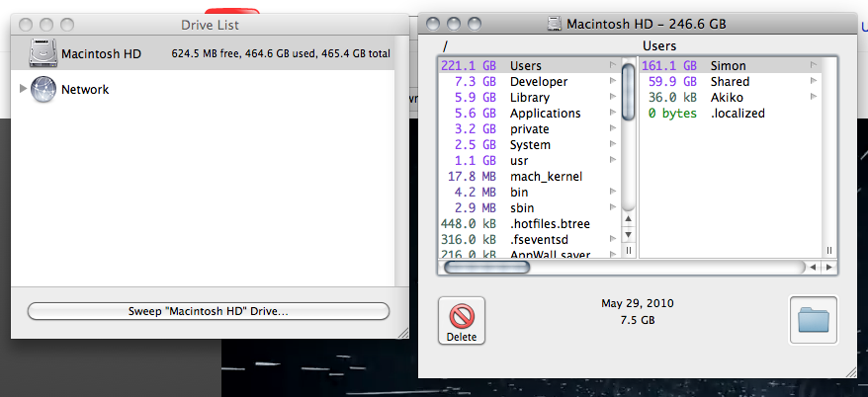Expand arrow next to Applications folder
868x397 pixels.
[x=613, y=113]
